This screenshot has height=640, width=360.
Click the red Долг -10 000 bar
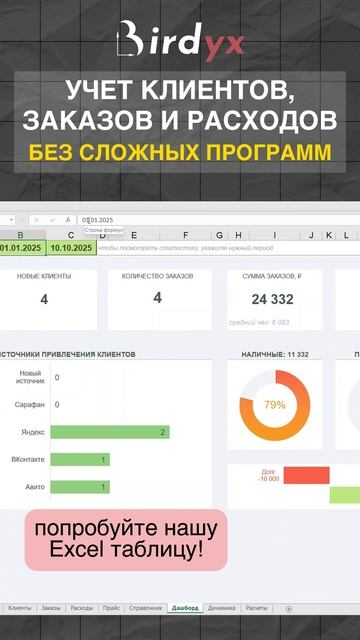click(x=307, y=475)
